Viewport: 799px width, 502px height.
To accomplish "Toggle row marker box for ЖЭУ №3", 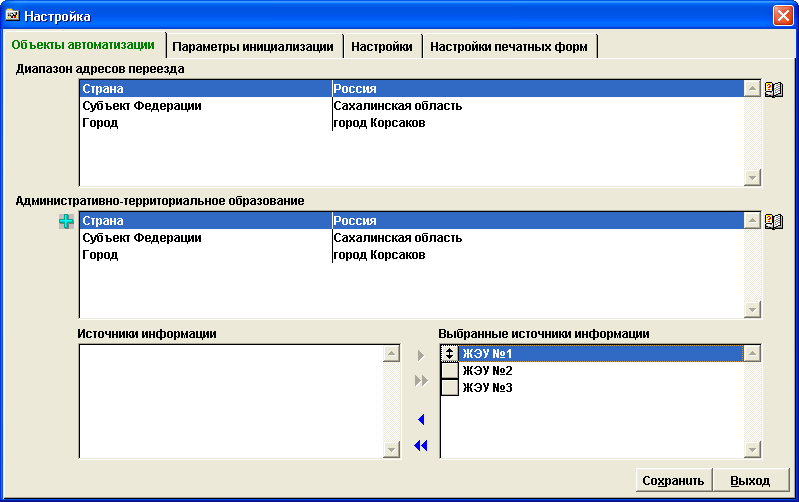I will 450,387.
